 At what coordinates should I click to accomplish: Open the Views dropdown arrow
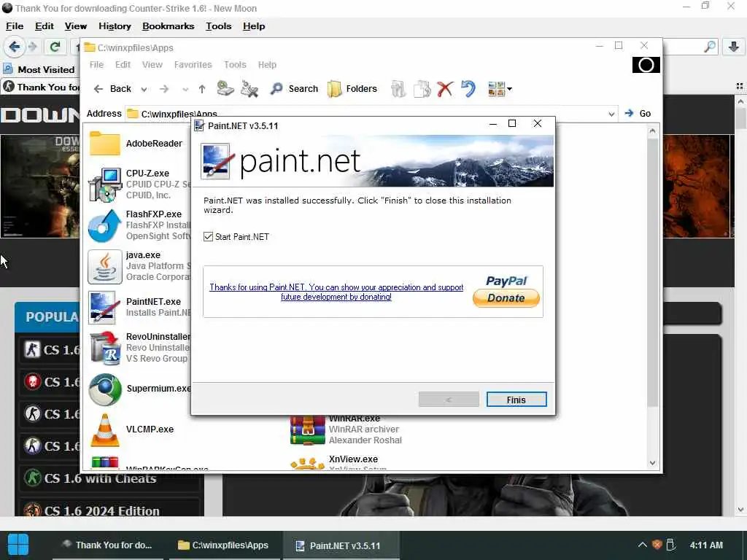(x=509, y=88)
